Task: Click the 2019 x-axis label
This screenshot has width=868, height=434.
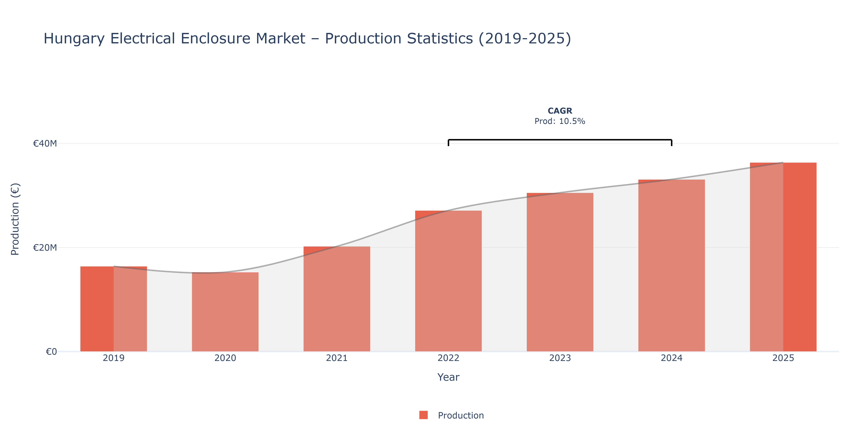Action: tap(114, 358)
